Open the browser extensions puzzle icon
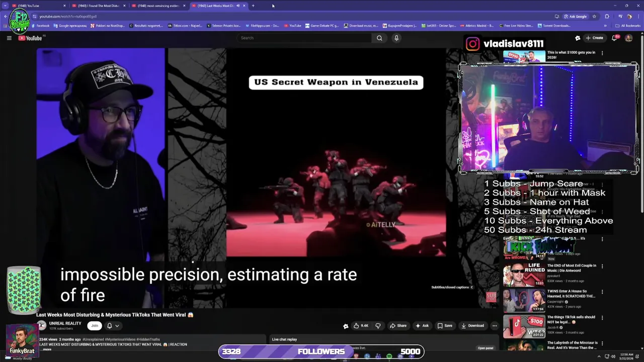 tap(607, 16)
